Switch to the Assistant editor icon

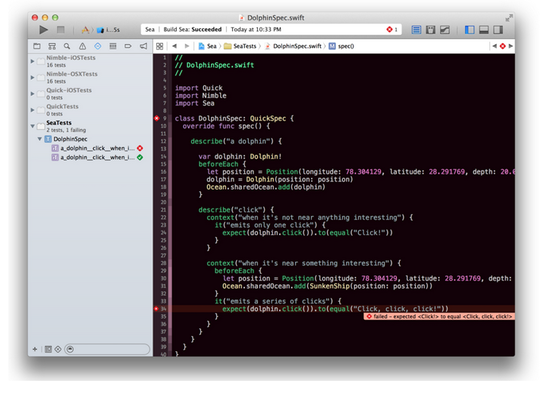(x=430, y=30)
